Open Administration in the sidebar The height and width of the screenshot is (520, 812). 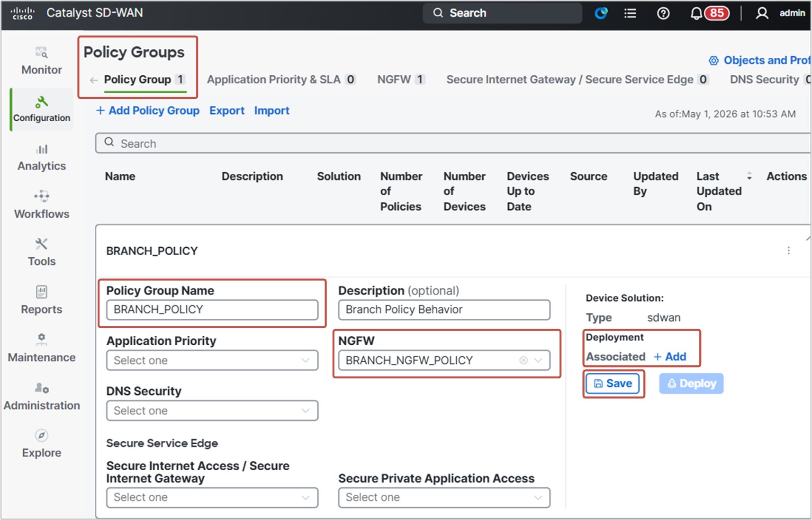[42, 397]
